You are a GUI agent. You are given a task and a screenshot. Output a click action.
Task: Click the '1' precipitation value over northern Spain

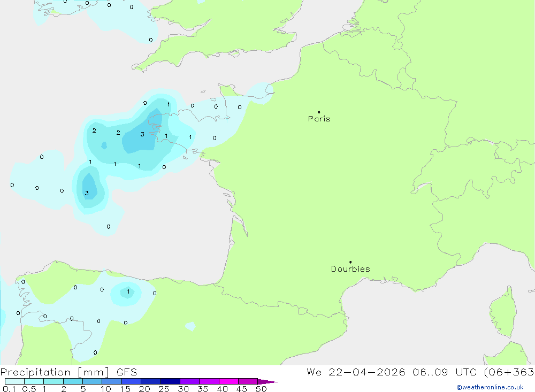(128, 291)
